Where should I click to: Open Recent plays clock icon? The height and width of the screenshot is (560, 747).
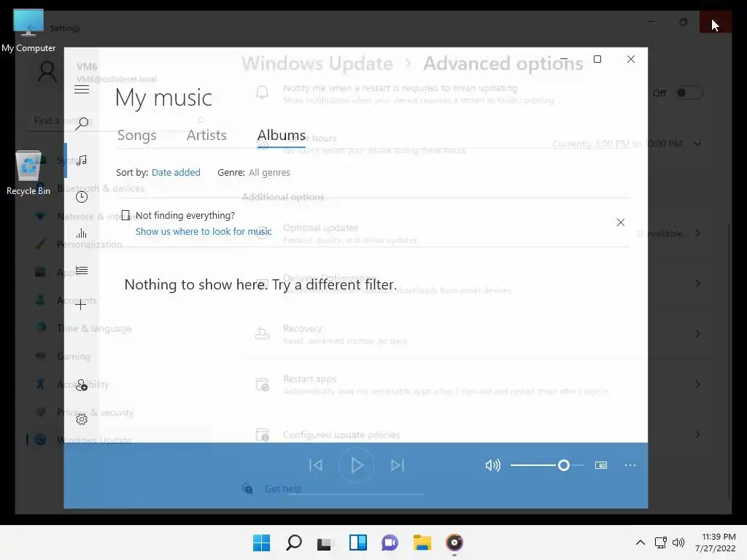[x=82, y=197]
